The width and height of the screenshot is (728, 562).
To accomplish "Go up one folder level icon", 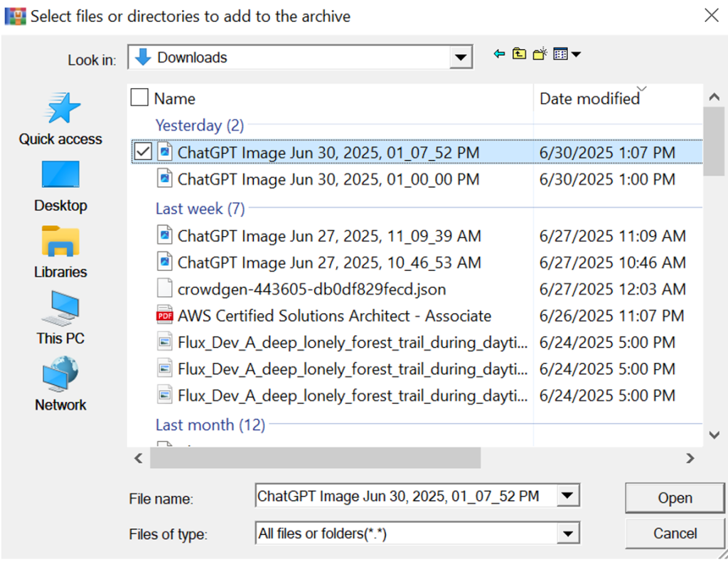I will (x=519, y=54).
